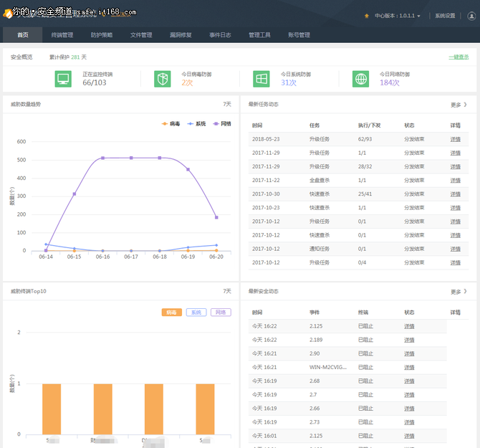Open 详情 for the 2017-11-22 全盘查杀 row
This screenshot has height=448, width=480.
pos(455,181)
